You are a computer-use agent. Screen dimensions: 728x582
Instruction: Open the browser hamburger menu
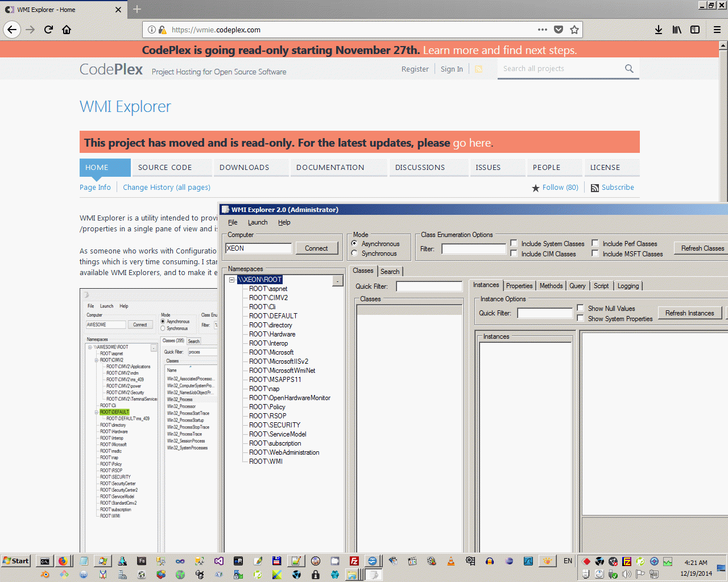click(717, 30)
